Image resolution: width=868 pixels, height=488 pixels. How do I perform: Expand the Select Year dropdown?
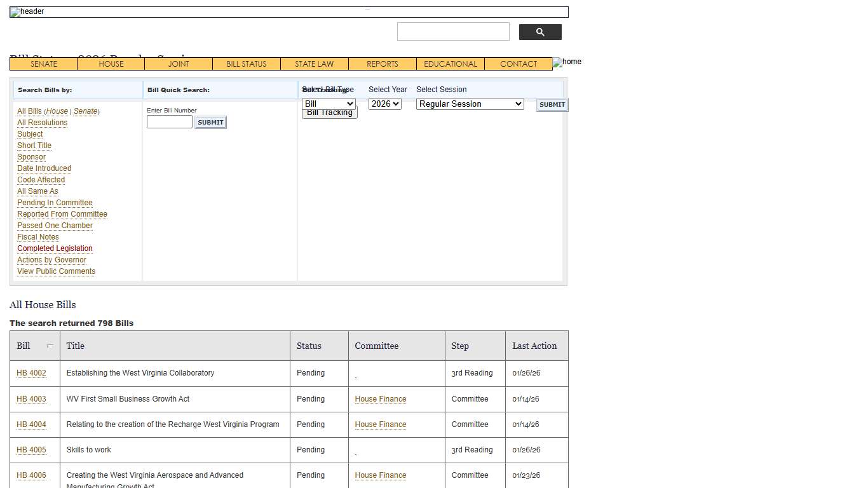[384, 104]
